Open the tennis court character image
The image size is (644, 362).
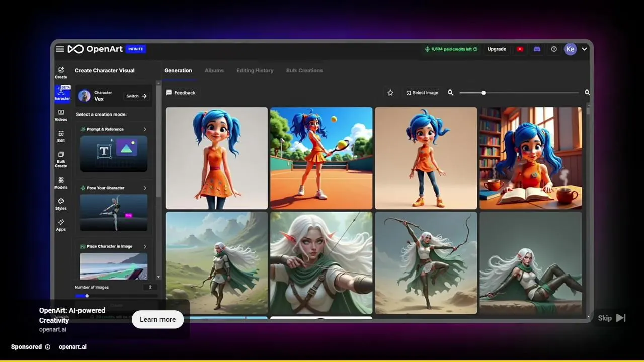321,158
